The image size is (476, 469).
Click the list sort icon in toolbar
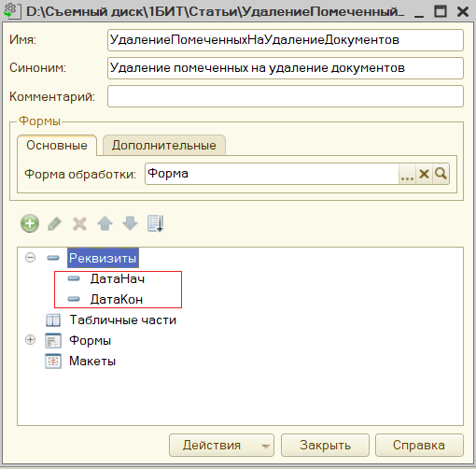tap(155, 223)
